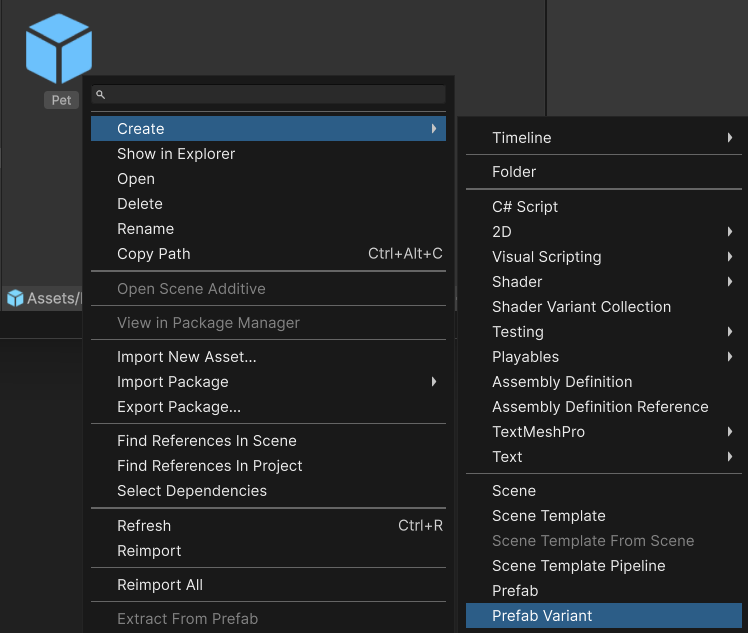
Task: Choose Scene Template
Action: [x=603, y=516]
